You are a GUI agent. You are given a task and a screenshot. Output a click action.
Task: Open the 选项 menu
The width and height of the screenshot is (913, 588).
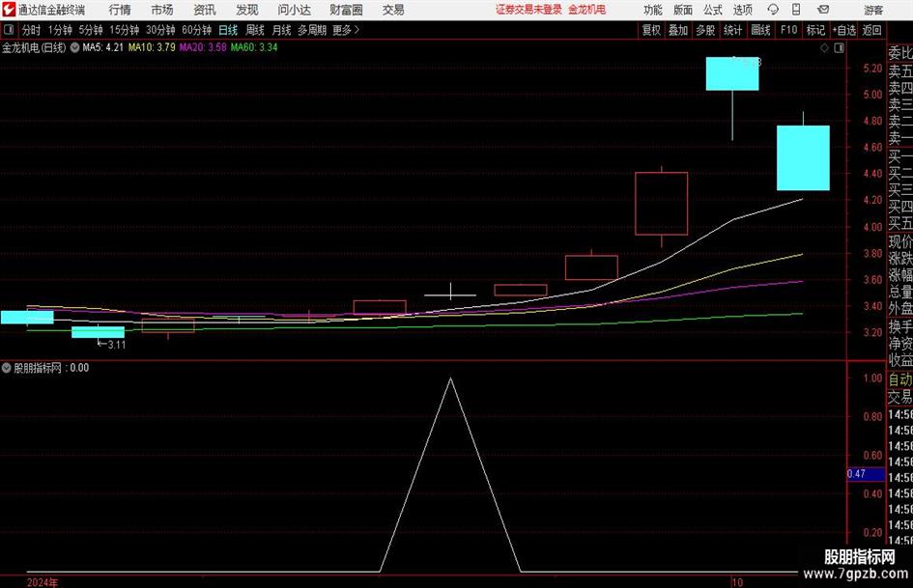coord(742,10)
